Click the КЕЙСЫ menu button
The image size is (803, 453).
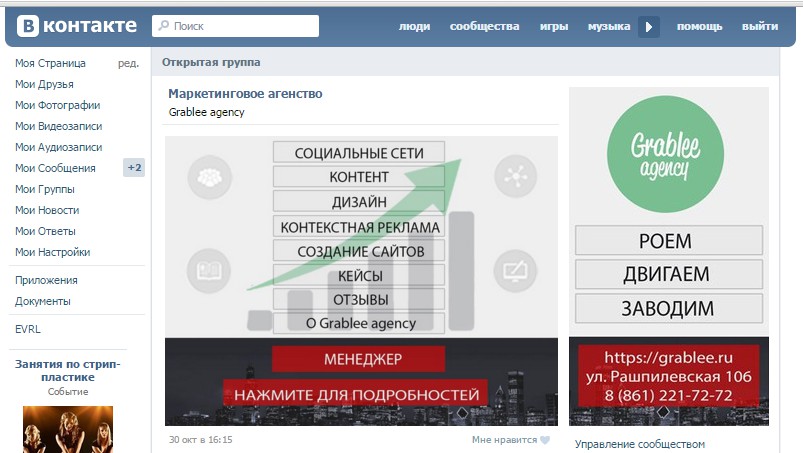click(359, 275)
